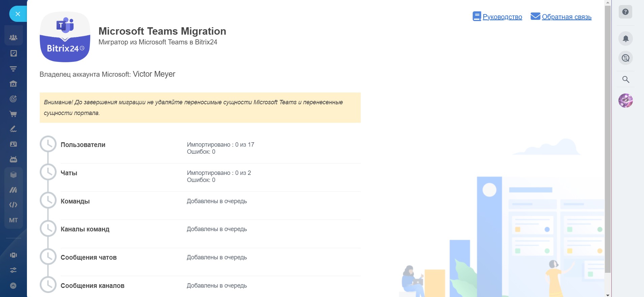Screen dimensions: 644x297
Task: Open the sliders settings sidebar icon
Action: [x=13, y=270]
